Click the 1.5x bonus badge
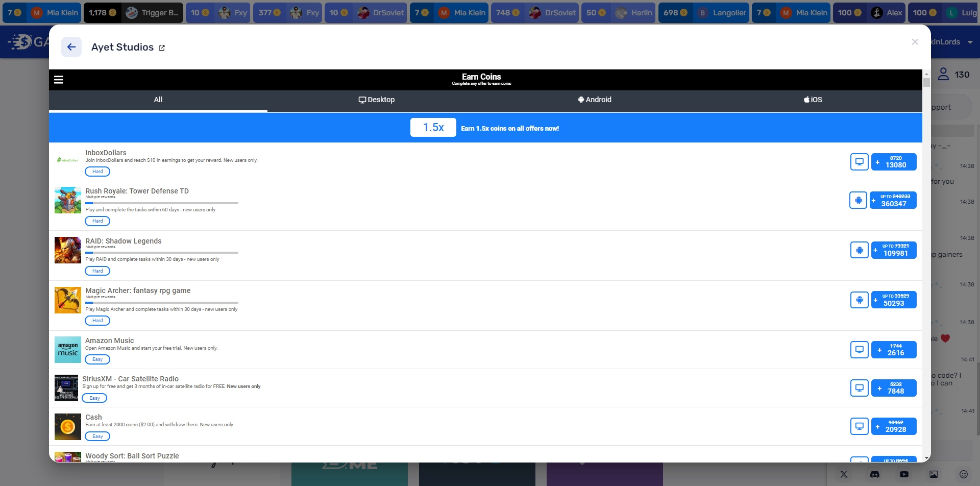Image resolution: width=980 pixels, height=486 pixels. [x=433, y=128]
